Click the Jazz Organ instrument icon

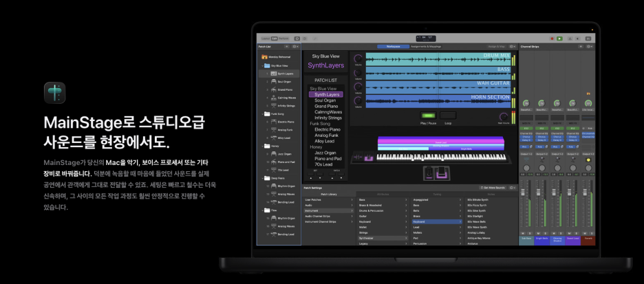point(274,154)
